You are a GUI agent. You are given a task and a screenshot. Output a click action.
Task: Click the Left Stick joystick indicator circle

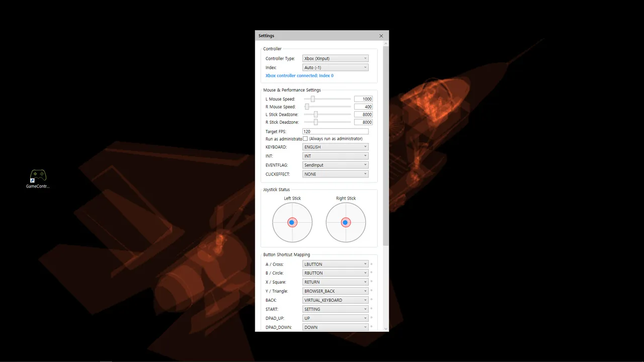pyautogui.click(x=292, y=222)
